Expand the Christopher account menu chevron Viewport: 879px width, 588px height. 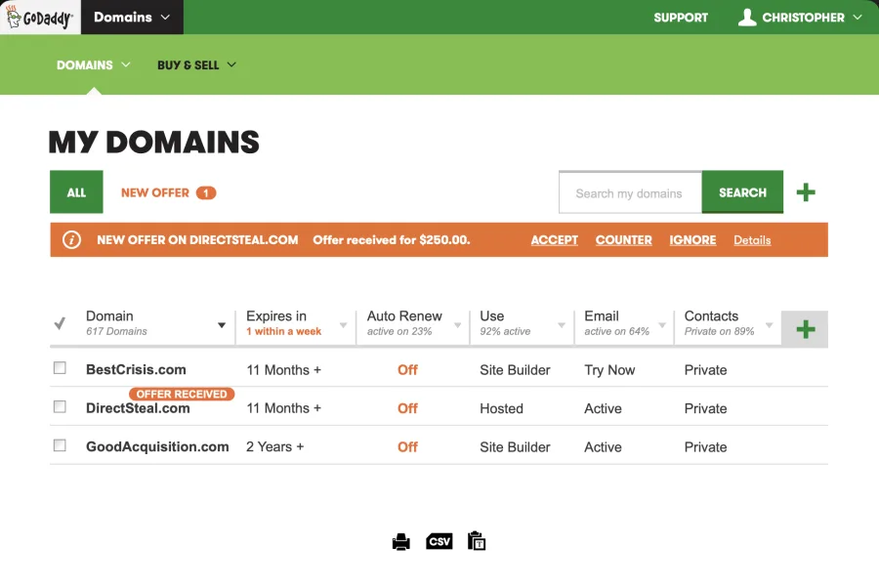(858, 18)
